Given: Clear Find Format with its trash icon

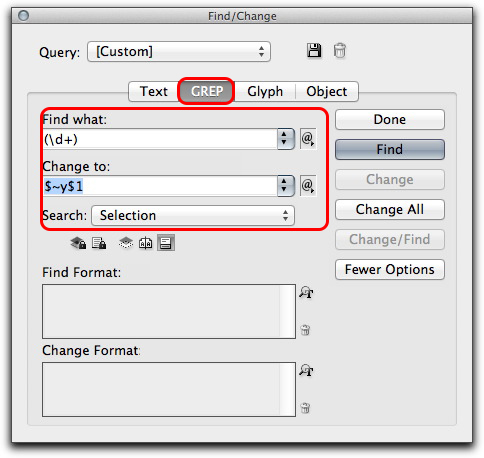Looking at the screenshot, I should (x=305, y=330).
